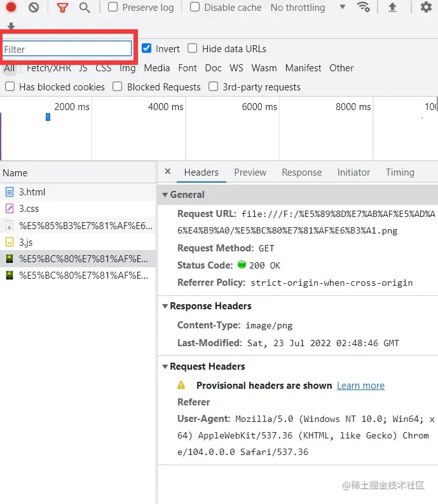
Task: Filter by CSS requests
Action: coord(103,68)
